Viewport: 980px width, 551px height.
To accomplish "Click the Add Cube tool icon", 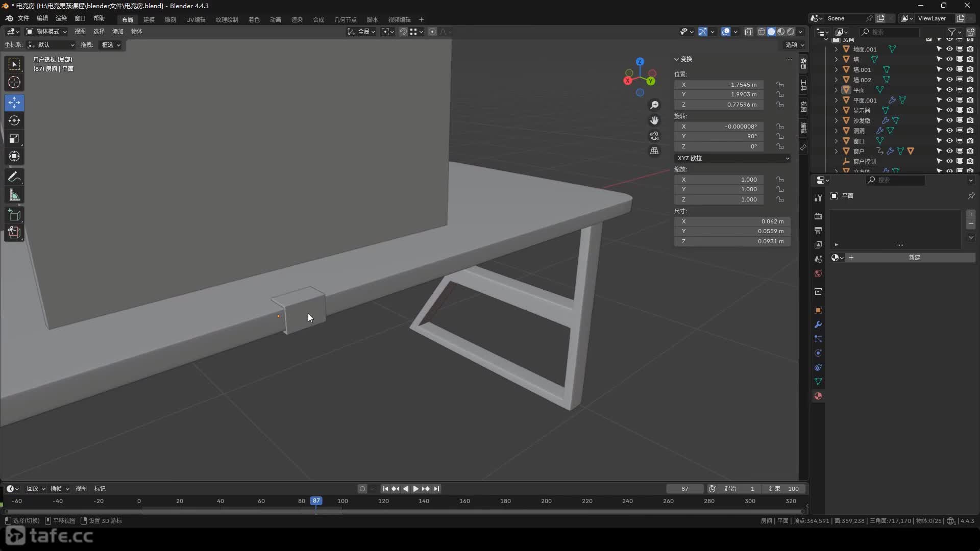I will point(14,215).
